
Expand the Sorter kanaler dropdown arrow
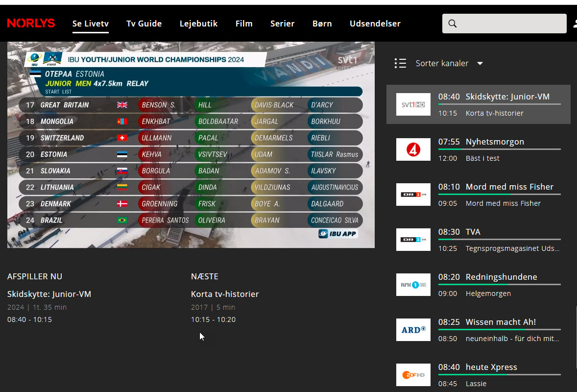[x=480, y=63]
